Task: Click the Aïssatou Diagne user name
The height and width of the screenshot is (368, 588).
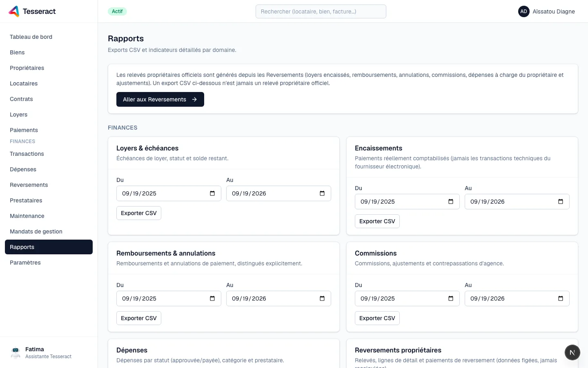Action: coord(554,11)
